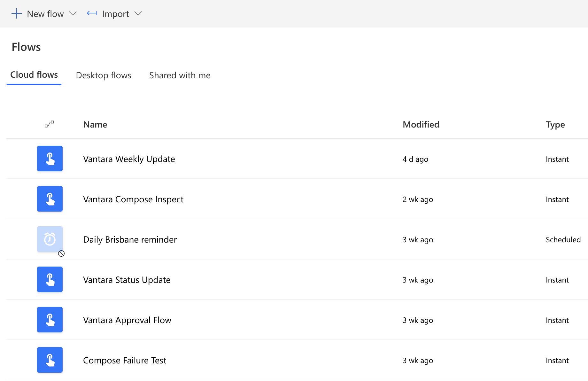Click '3 wk ago' for Vantara Approval Flow
The width and height of the screenshot is (588, 381).
[418, 320]
